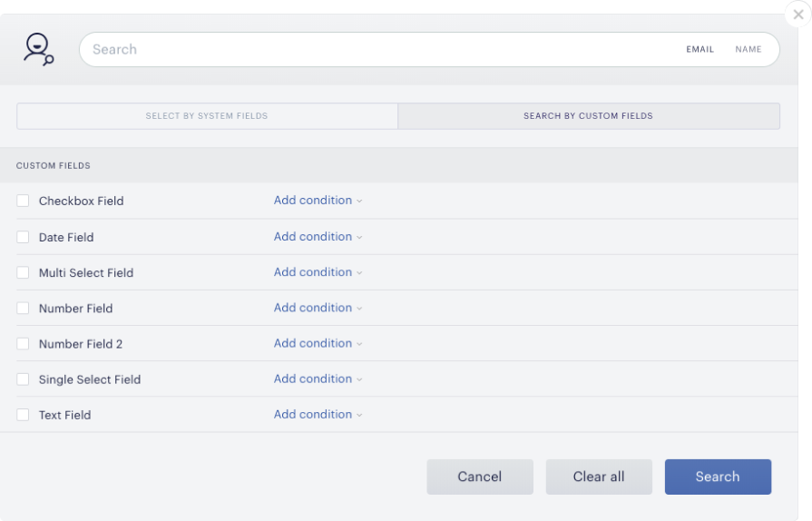Expand Add condition for Date Field

pyautogui.click(x=318, y=236)
